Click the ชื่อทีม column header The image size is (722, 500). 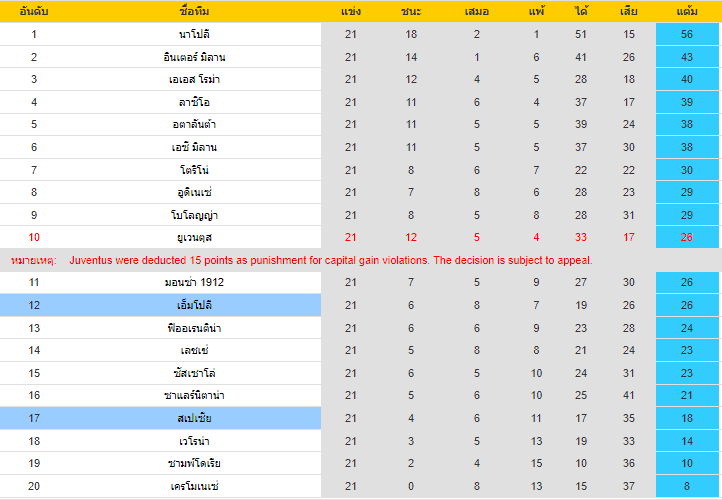194,12
